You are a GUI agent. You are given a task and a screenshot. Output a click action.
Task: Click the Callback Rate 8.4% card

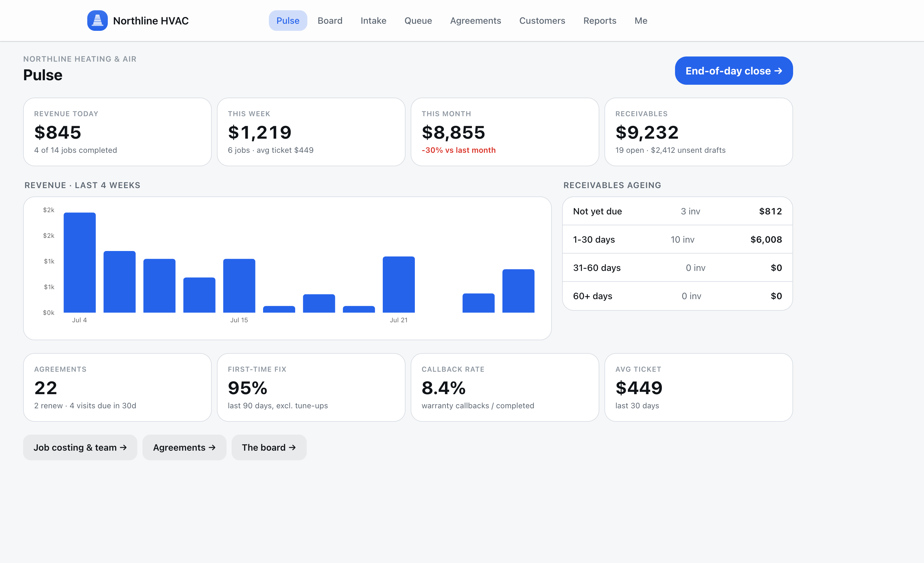(x=505, y=387)
